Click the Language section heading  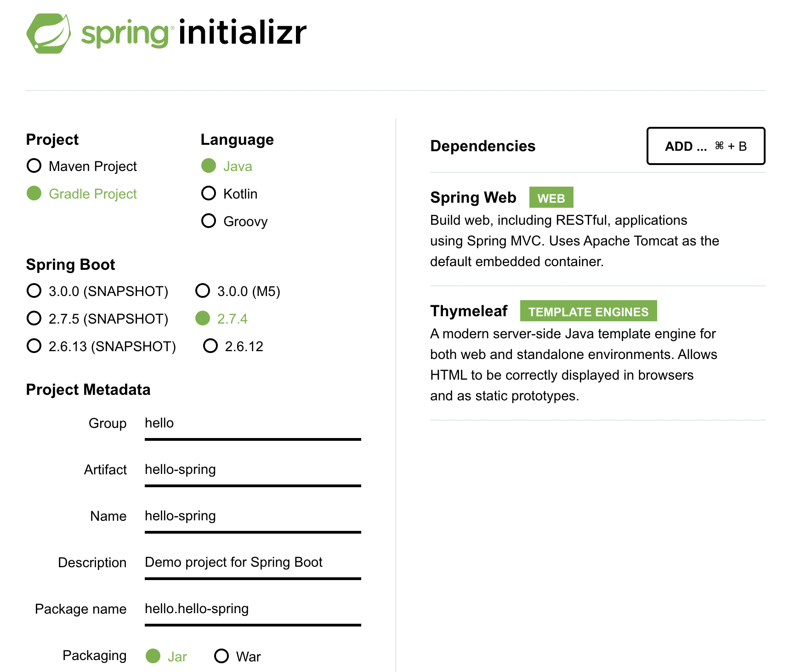[237, 140]
